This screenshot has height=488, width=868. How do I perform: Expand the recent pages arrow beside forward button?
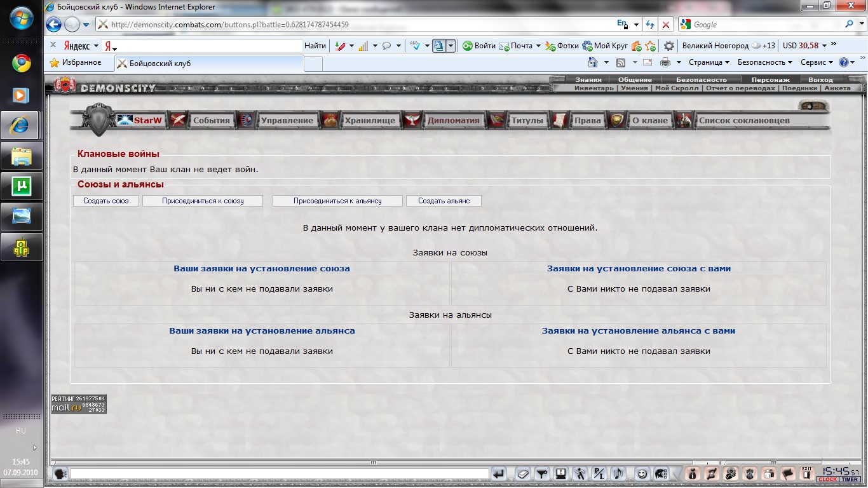(86, 25)
